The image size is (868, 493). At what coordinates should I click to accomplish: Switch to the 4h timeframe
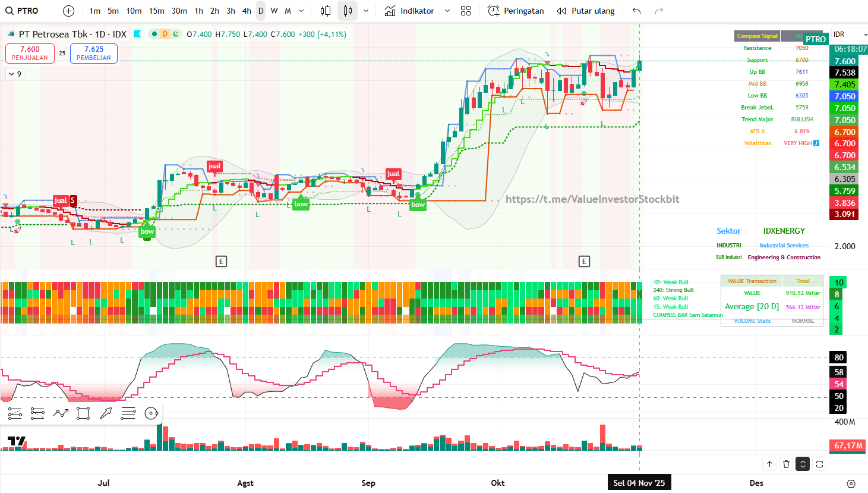point(247,11)
